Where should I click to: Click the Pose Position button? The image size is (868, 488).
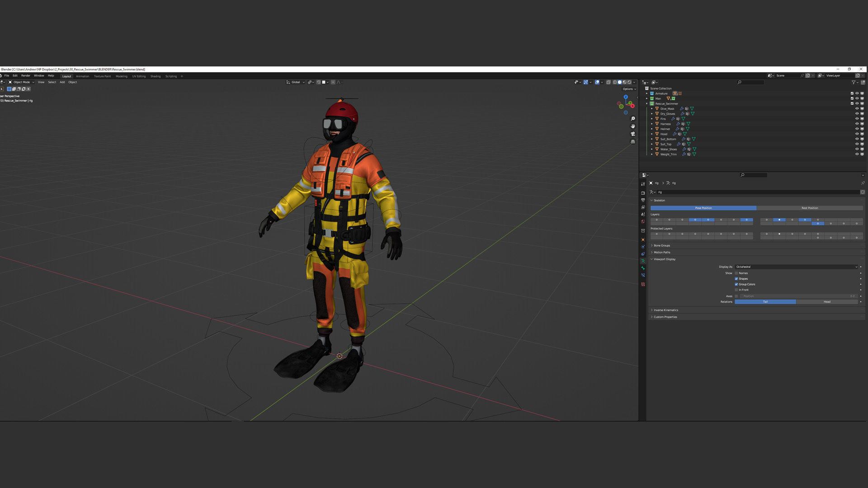coord(703,208)
